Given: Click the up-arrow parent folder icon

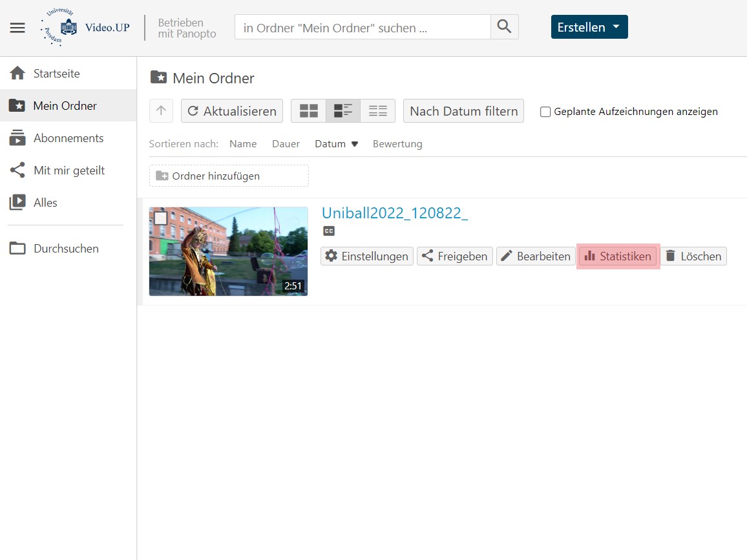Looking at the screenshot, I should coord(161,111).
